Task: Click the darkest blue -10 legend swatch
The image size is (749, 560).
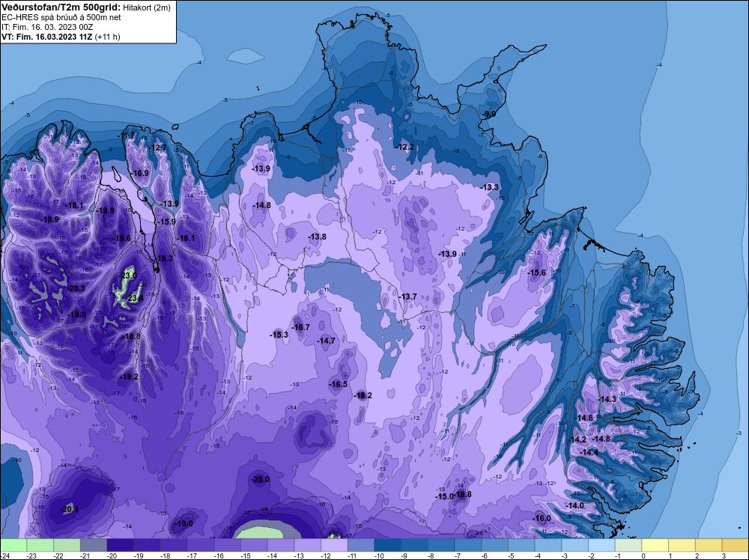Action: 388,545
